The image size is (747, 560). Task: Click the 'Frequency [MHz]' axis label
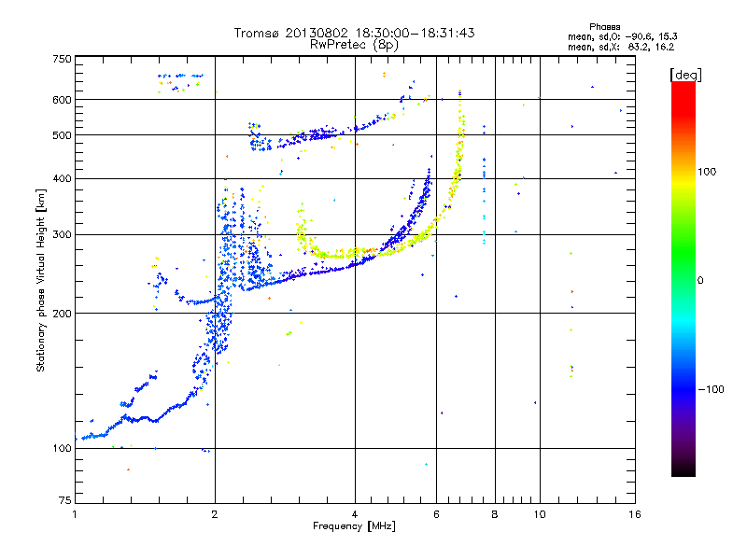coord(354,526)
